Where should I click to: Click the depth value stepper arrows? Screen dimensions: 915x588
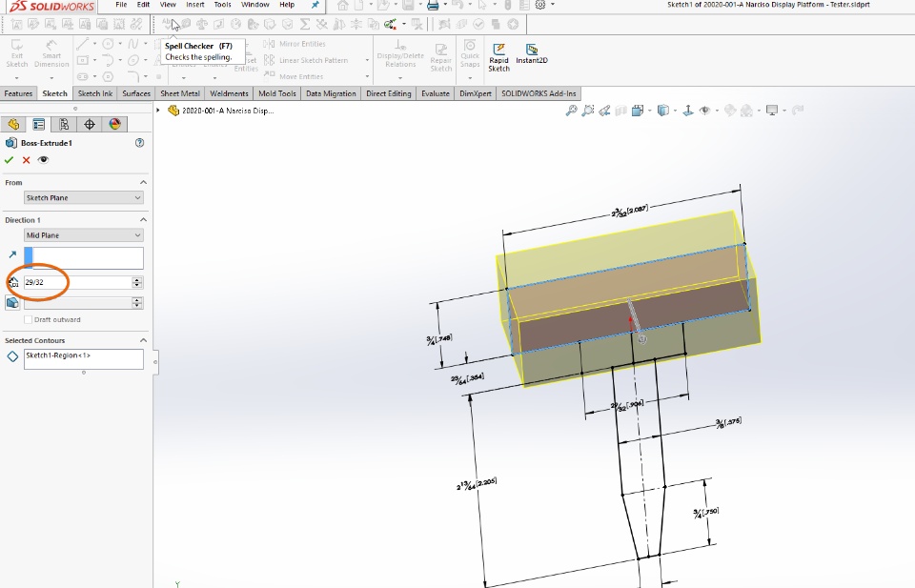tap(137, 282)
